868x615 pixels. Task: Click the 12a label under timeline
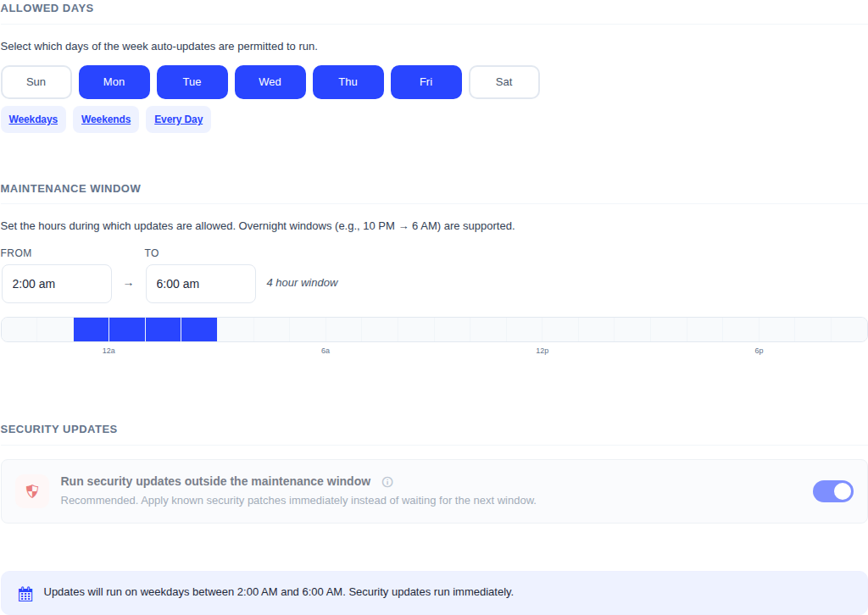pos(108,351)
